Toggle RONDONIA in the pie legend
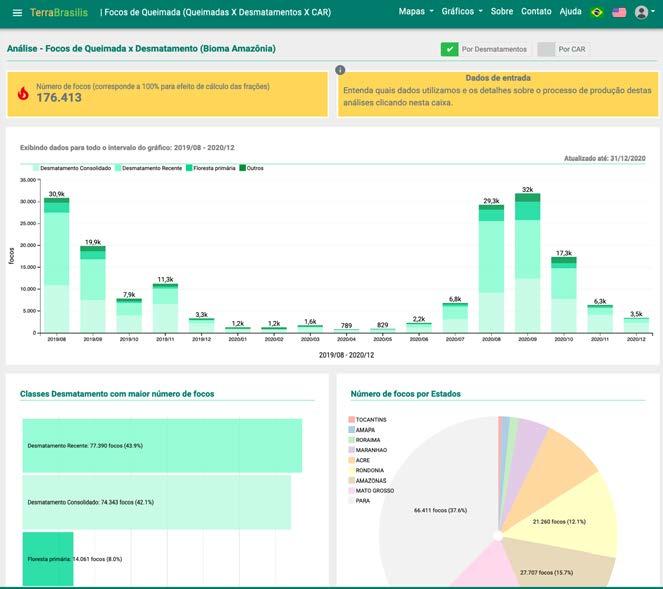The image size is (663, 589). point(366,471)
